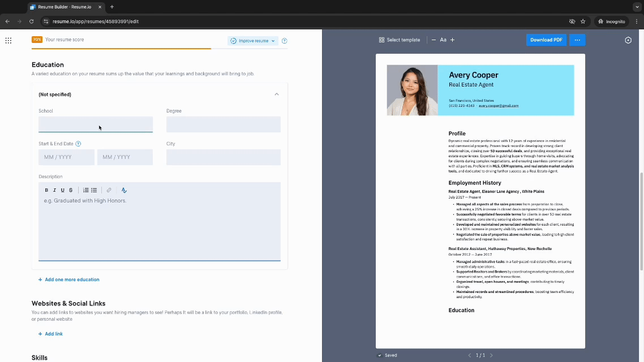Screen dimensions: 644x362
Task: Click the orange resume score progress bar
Action: (121, 48)
